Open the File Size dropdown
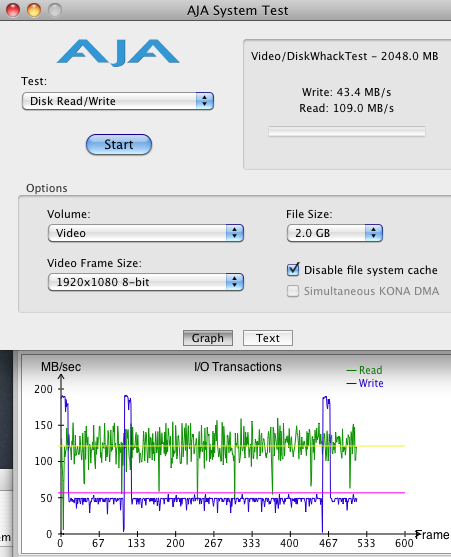The width and height of the screenshot is (451, 557). [x=335, y=233]
